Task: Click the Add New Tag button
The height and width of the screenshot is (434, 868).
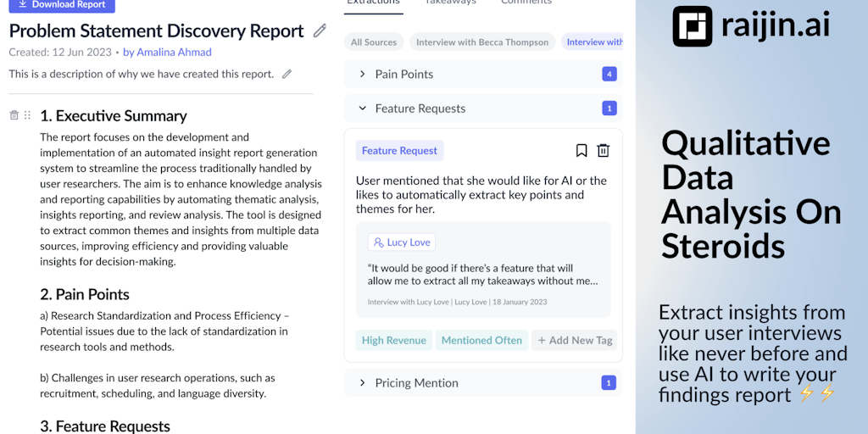Action: pyautogui.click(x=574, y=340)
